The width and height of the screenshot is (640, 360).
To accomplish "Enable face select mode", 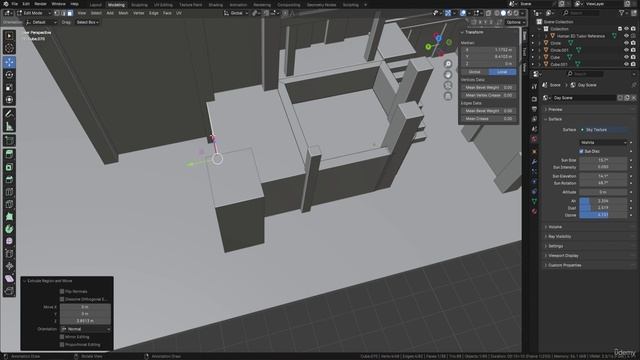I will tap(70, 13).
